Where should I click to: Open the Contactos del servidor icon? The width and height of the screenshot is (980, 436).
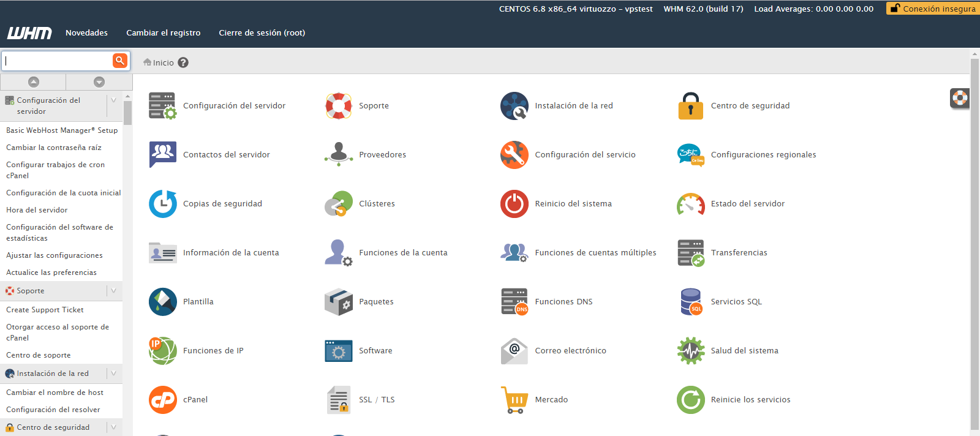(162, 155)
